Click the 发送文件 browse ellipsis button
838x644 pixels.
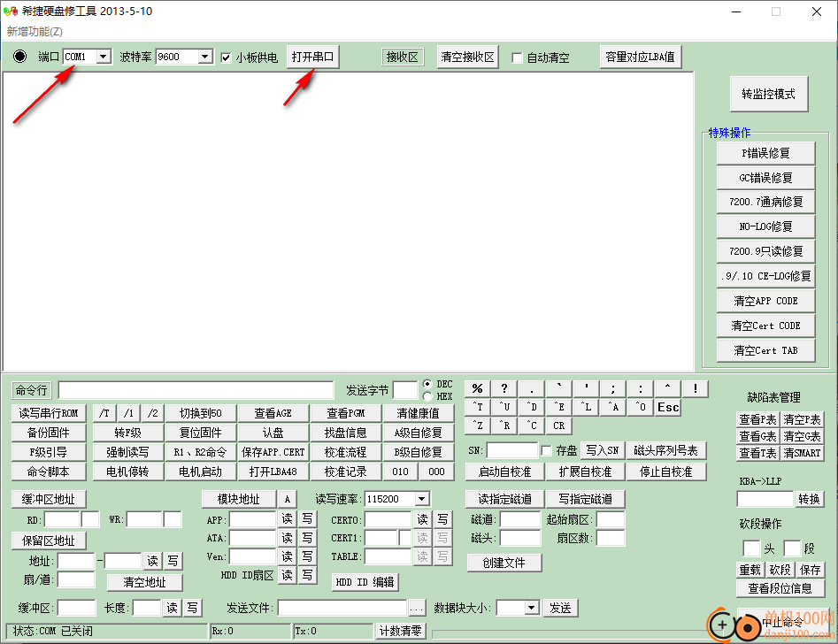pos(417,609)
